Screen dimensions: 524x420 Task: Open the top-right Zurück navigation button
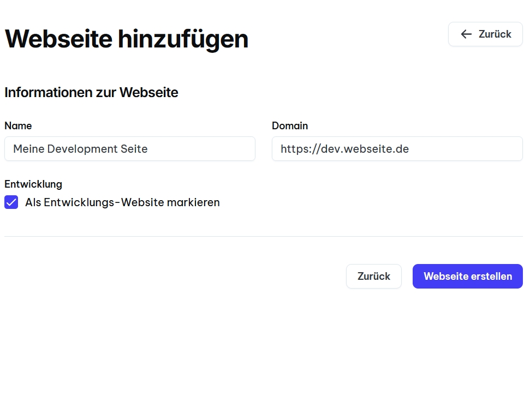(x=485, y=34)
